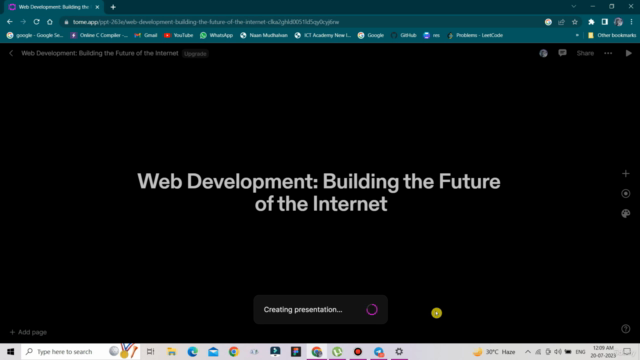Open the Windows Start menu
The height and width of the screenshot is (360, 640).
click(10, 351)
